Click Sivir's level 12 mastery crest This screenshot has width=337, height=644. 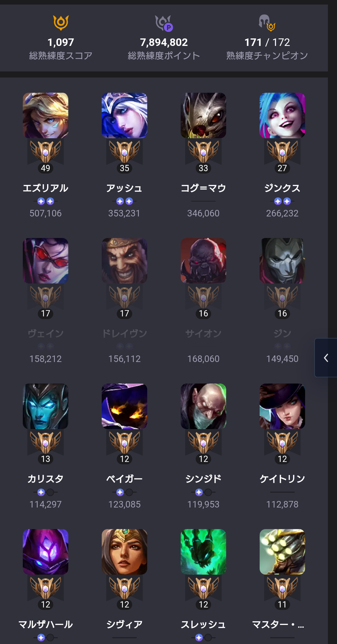coord(125,588)
